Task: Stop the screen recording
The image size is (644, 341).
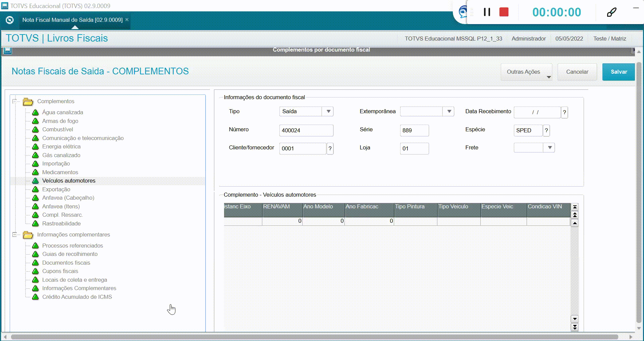Action: click(504, 12)
